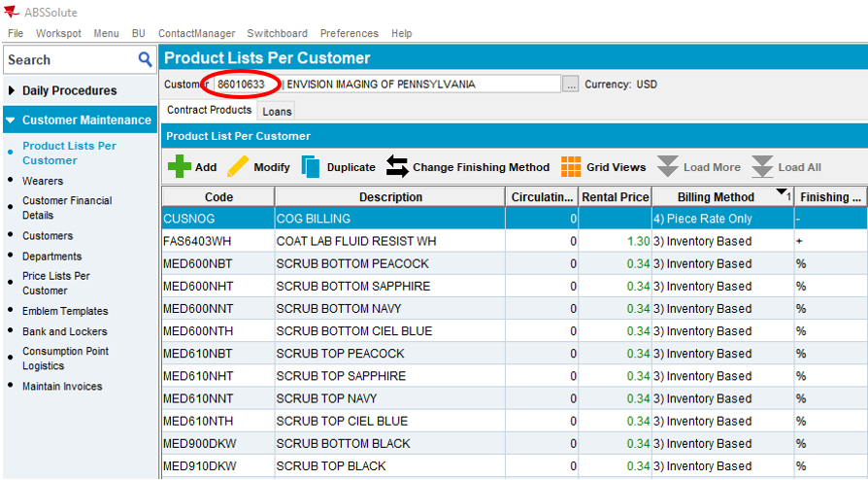868x480 pixels.
Task: Go to Emblem Templates in sidebar
Action: tap(65, 311)
